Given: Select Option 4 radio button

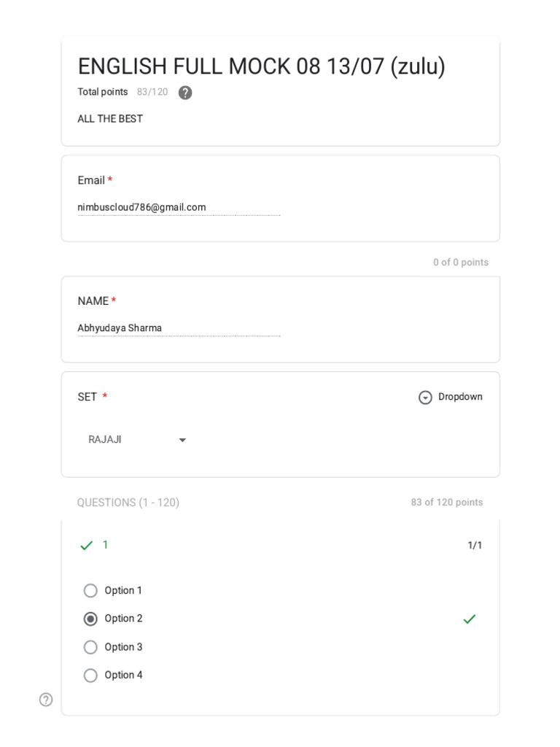Looking at the screenshot, I should click(90, 675).
